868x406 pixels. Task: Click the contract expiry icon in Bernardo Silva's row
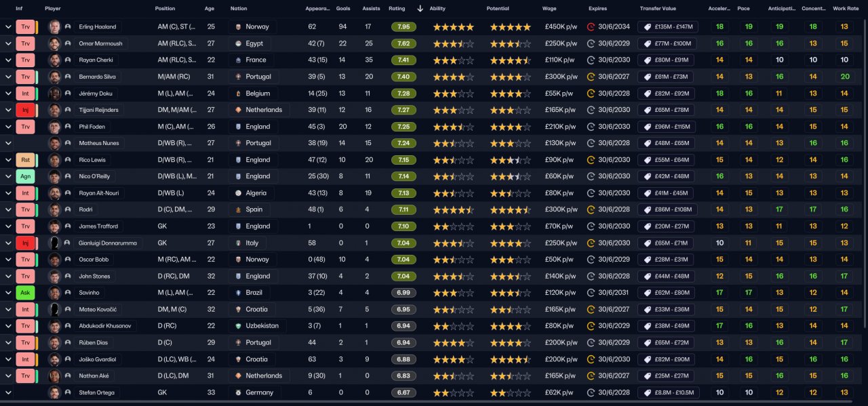point(591,77)
